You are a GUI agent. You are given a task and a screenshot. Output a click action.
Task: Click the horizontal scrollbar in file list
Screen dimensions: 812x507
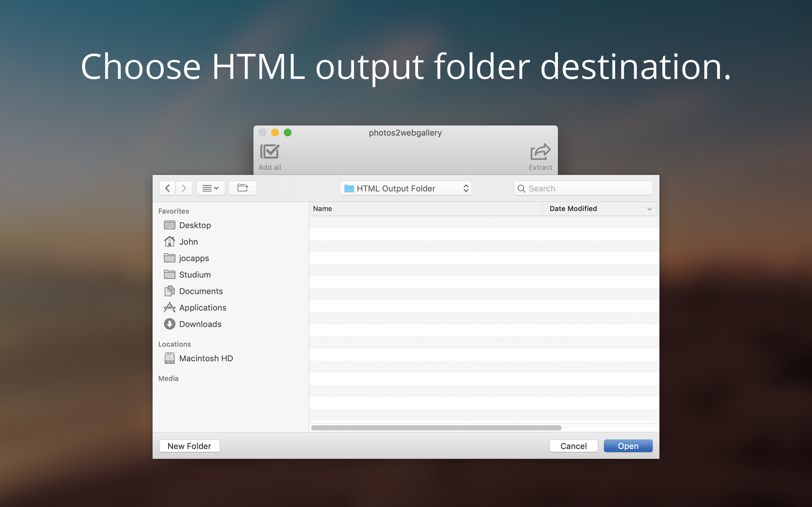(x=436, y=428)
